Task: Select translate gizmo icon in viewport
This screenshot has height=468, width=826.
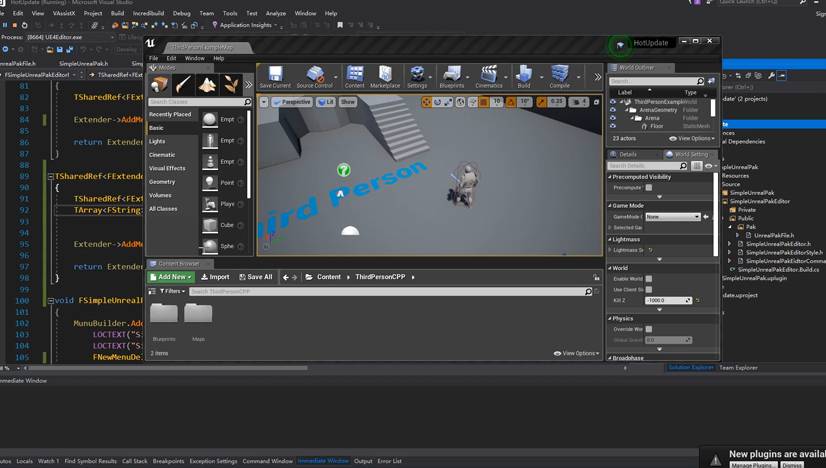Action: 426,102
